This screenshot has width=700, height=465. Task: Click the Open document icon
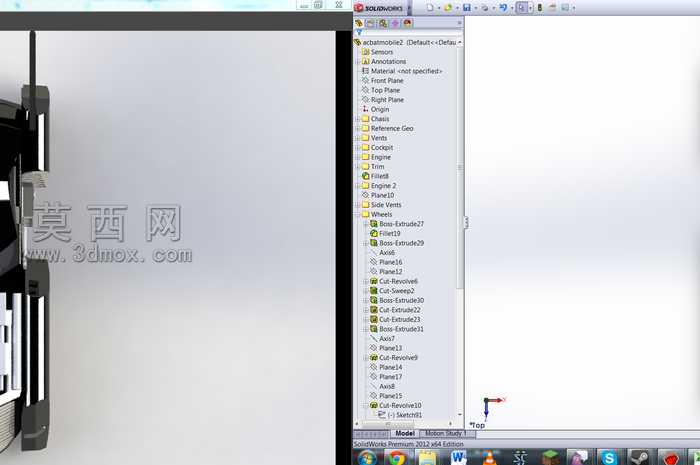tap(448, 8)
